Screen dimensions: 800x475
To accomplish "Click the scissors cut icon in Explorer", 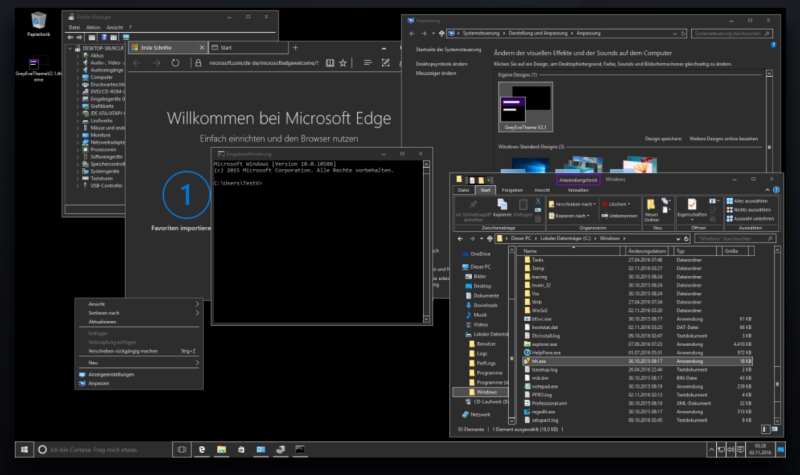I will click(x=538, y=201).
